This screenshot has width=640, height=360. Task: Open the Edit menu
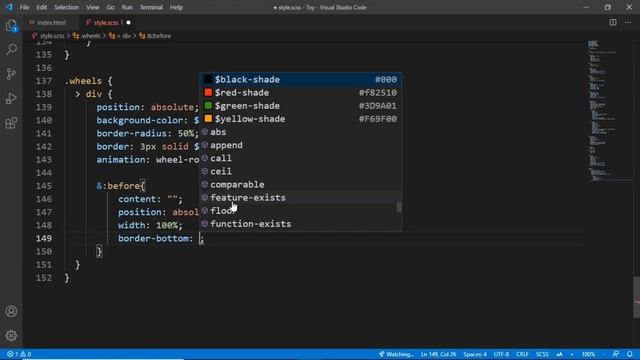[42, 7]
